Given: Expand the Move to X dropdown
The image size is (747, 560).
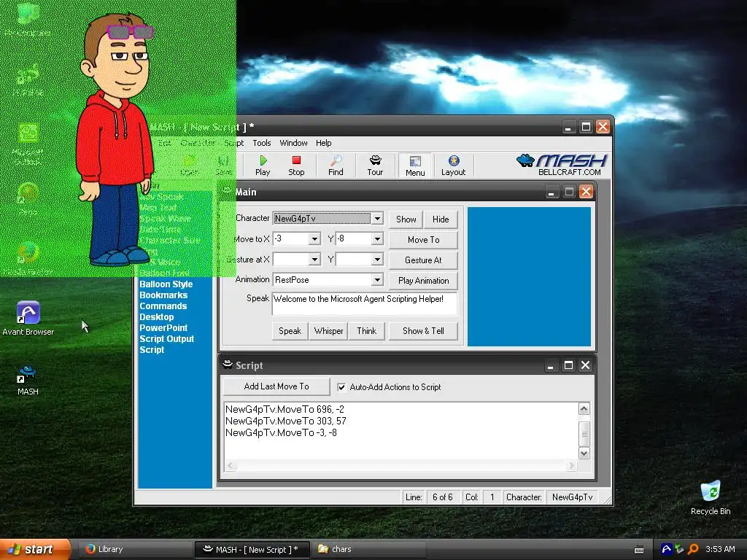Looking at the screenshot, I should (314, 238).
